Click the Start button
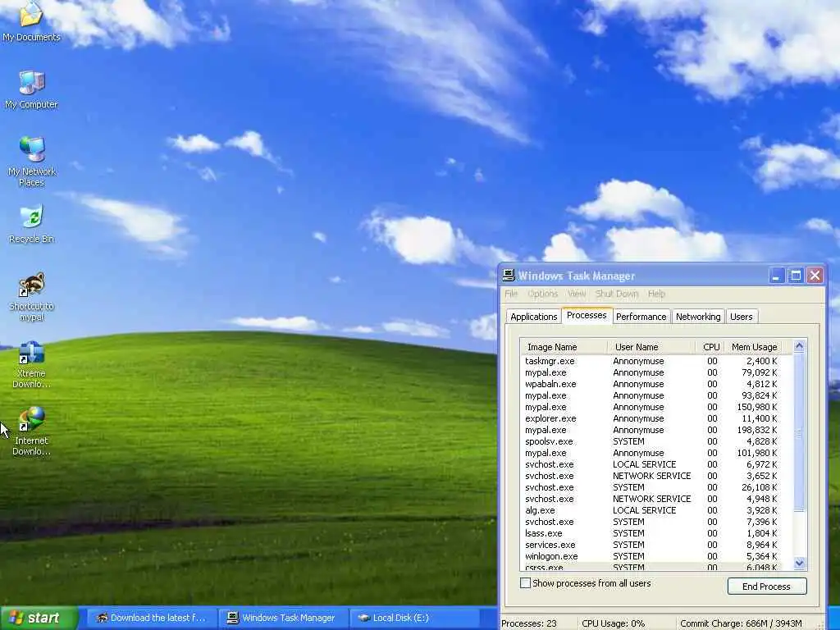Screen dimensions: 840x630 pyautogui.click(x=39, y=618)
